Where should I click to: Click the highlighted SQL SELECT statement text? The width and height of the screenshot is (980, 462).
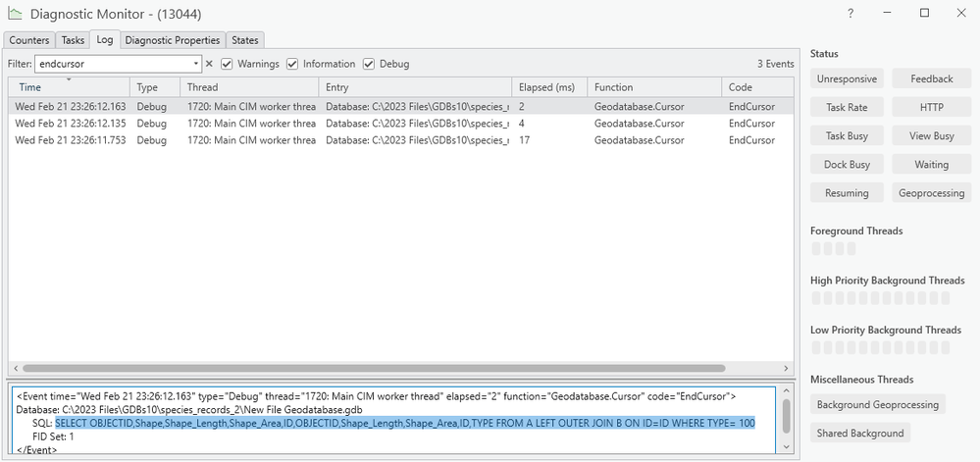click(405, 423)
